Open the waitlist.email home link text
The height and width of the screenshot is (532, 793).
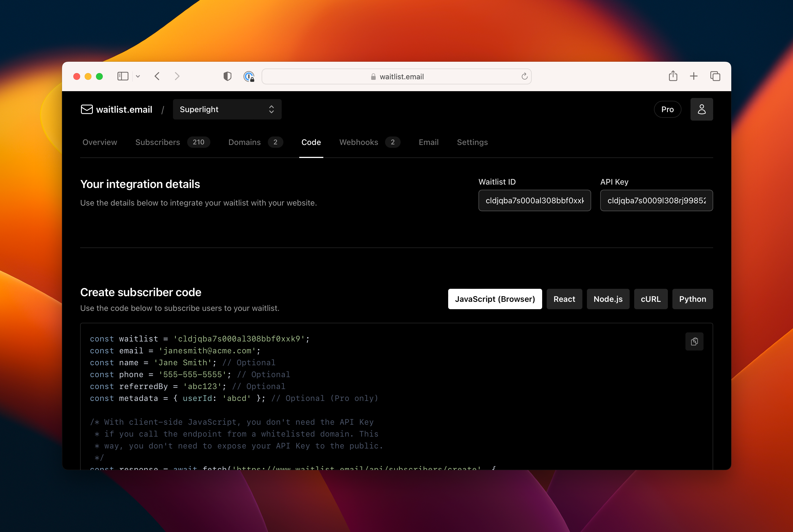(x=124, y=109)
